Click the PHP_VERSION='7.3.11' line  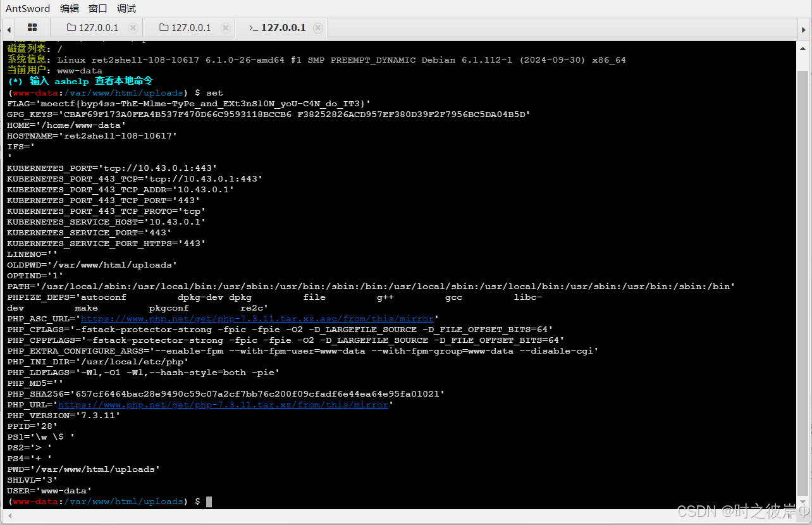64,416
